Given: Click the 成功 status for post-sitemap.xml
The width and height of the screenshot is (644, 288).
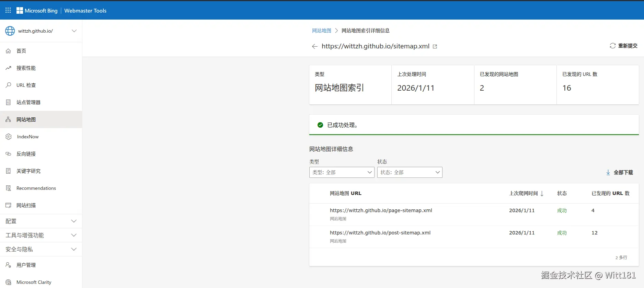Looking at the screenshot, I should pos(562,233).
